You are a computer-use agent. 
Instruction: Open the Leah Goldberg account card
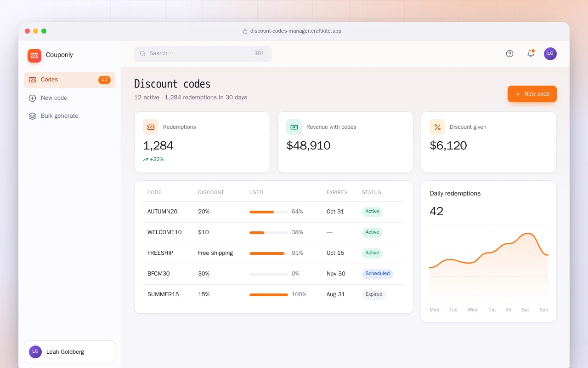click(x=69, y=352)
